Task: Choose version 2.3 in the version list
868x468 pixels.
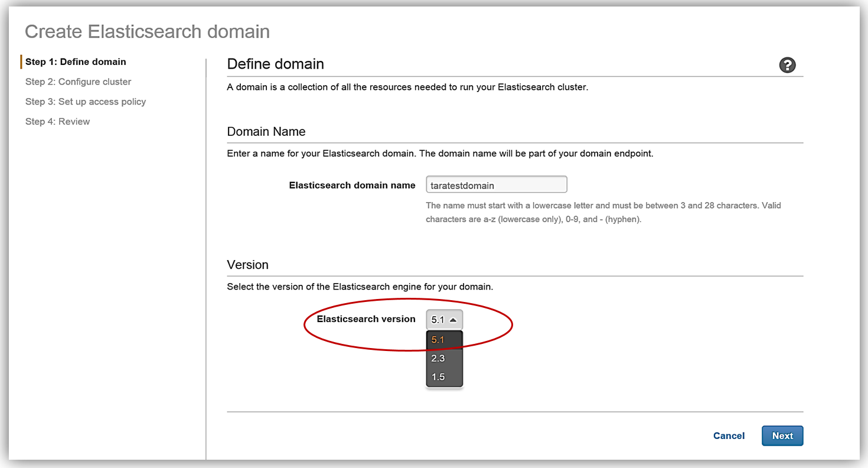Action: tap(438, 358)
